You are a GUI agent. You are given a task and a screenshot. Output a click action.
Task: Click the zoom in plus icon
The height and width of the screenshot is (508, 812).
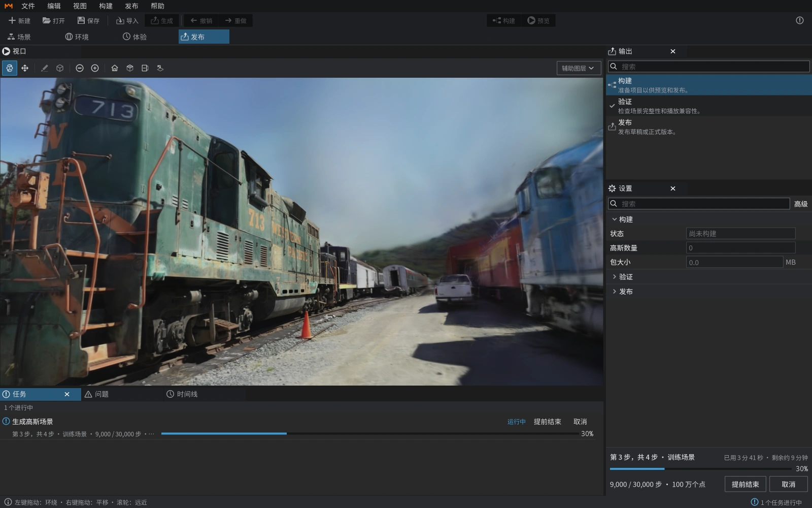tap(95, 68)
